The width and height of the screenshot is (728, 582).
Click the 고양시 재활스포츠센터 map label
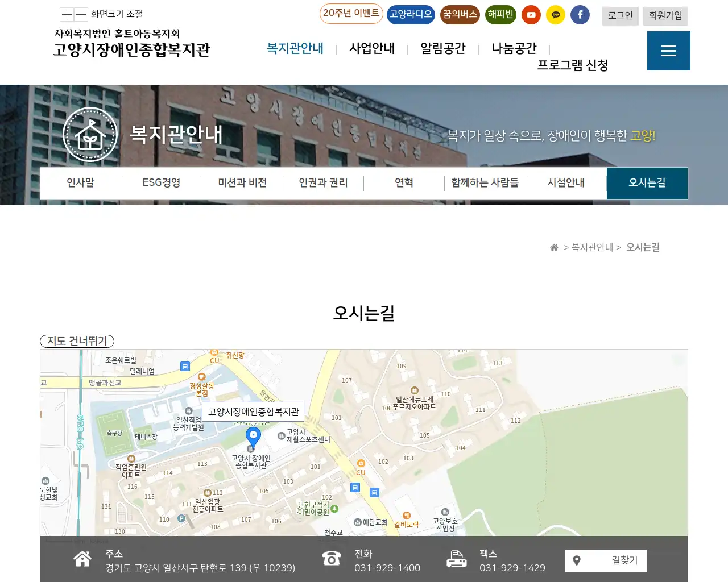click(x=308, y=436)
